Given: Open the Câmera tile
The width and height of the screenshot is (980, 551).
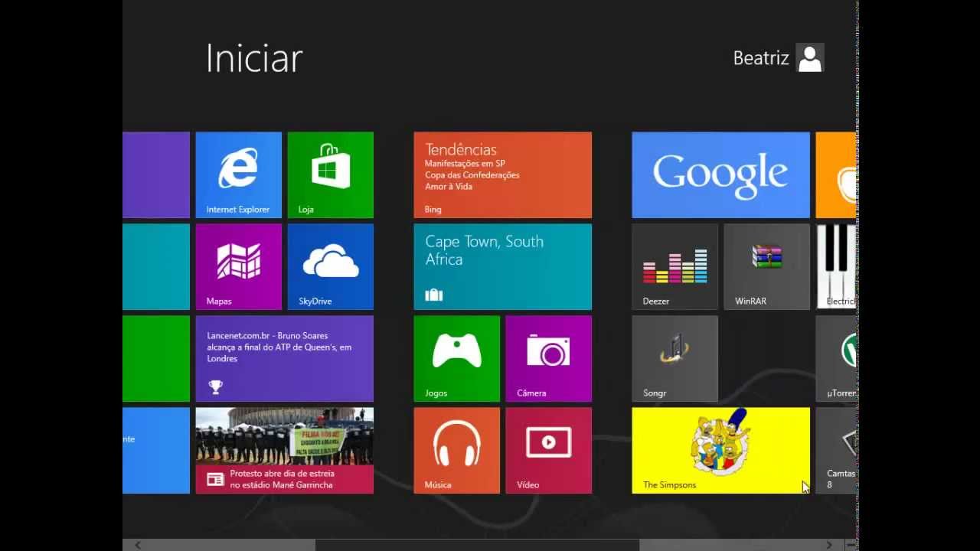Looking at the screenshot, I should pos(548,358).
